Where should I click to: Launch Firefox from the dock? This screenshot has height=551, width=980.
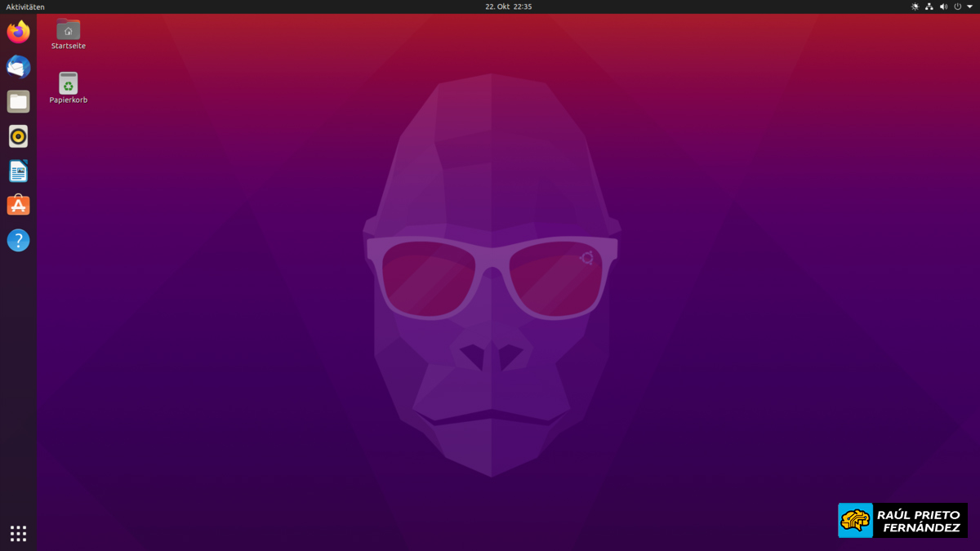pyautogui.click(x=18, y=32)
